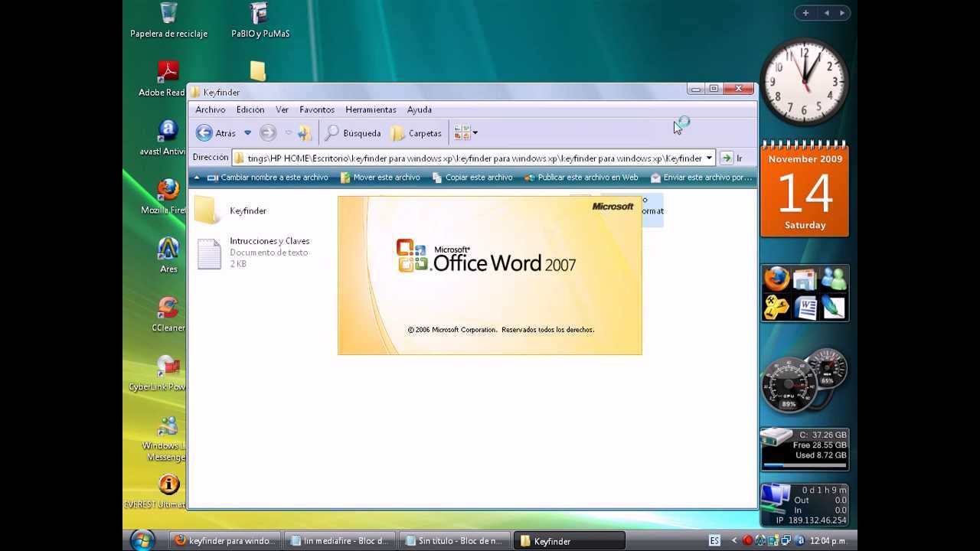Click the 12:04 p.m. taskbar clock
Screen dimensions: 980x551
click(830, 540)
